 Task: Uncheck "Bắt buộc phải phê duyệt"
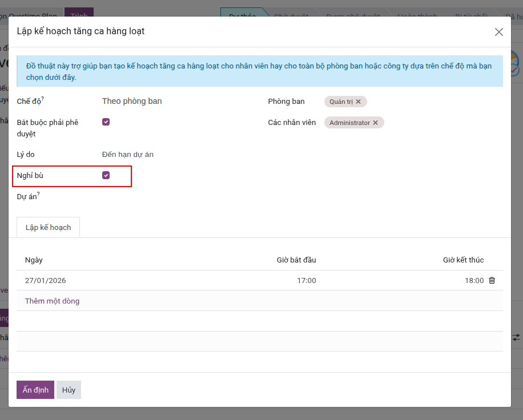[106, 122]
